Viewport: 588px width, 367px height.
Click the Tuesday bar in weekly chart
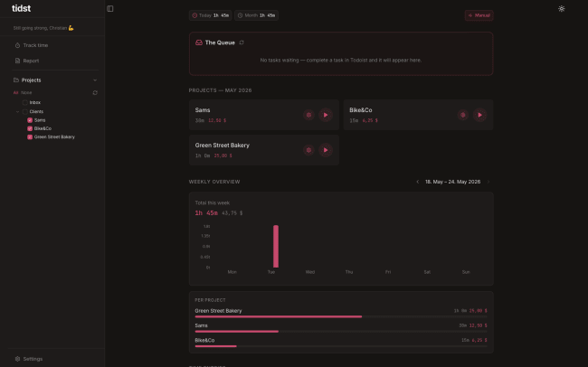(276, 246)
